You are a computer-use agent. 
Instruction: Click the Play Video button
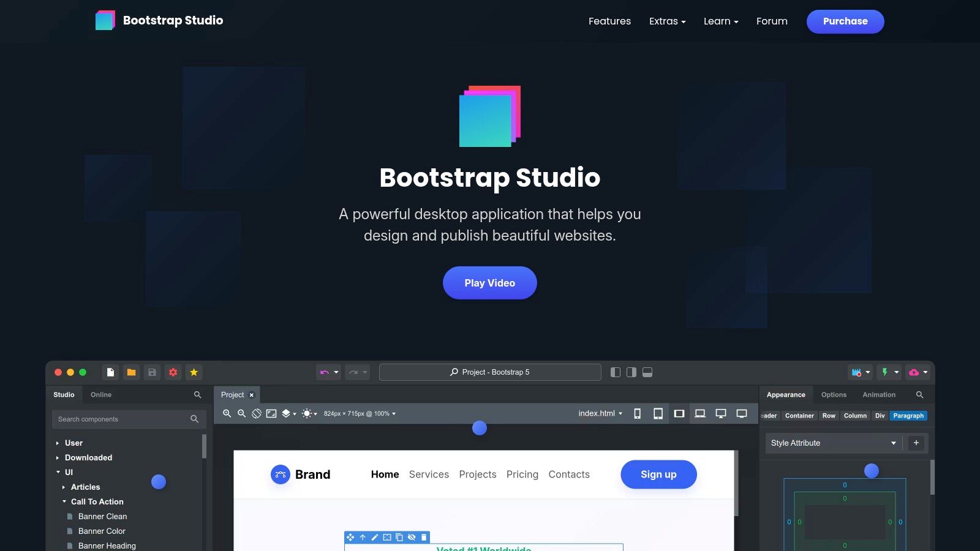pyautogui.click(x=490, y=283)
